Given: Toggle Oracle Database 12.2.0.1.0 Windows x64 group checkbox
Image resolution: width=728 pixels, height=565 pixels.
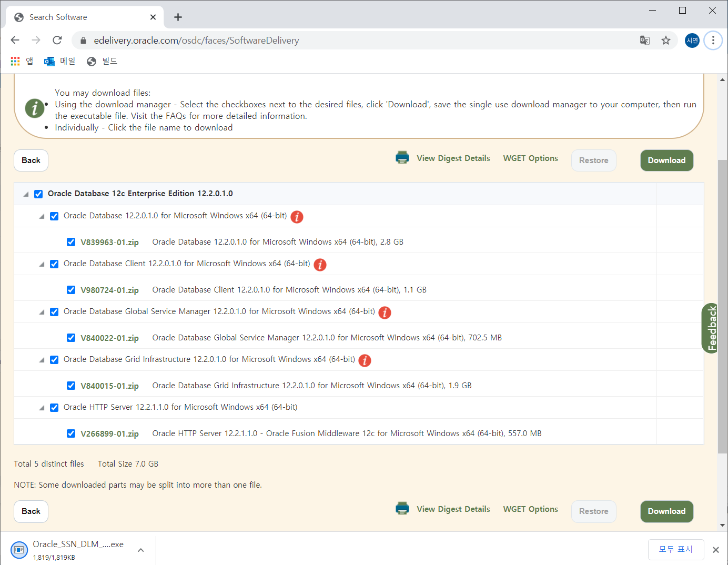Looking at the screenshot, I should (54, 216).
